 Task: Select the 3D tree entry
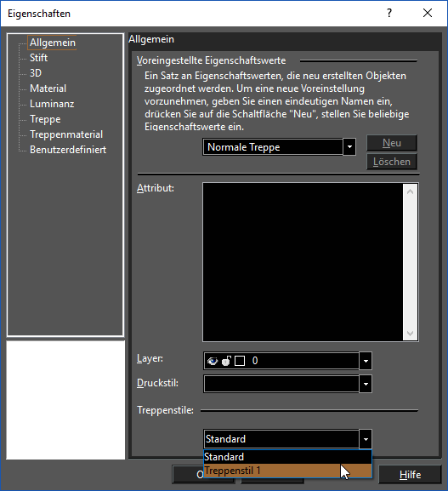(x=36, y=73)
